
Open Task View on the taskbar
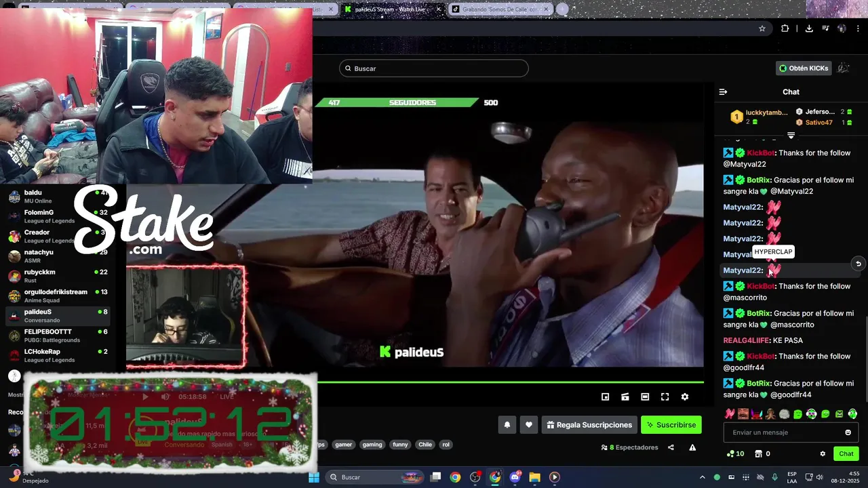point(436,477)
